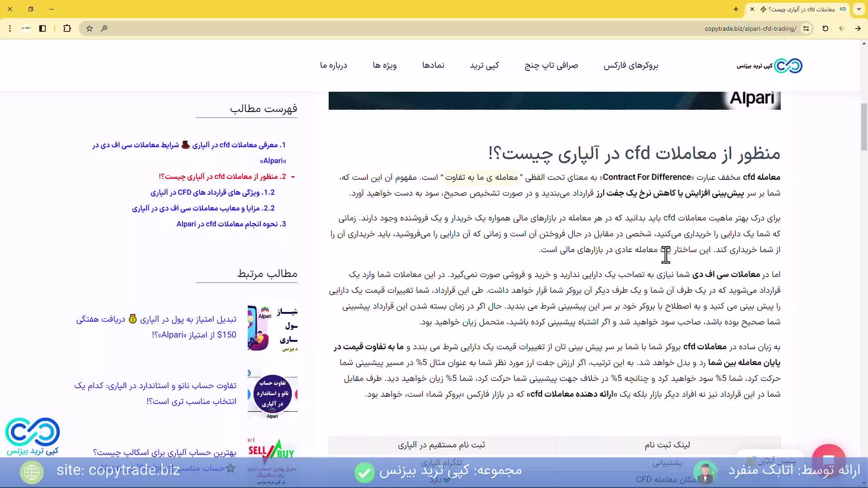Open related post تفاوت حساب نانو و استاندارد
868x488 pixels.
155,394
